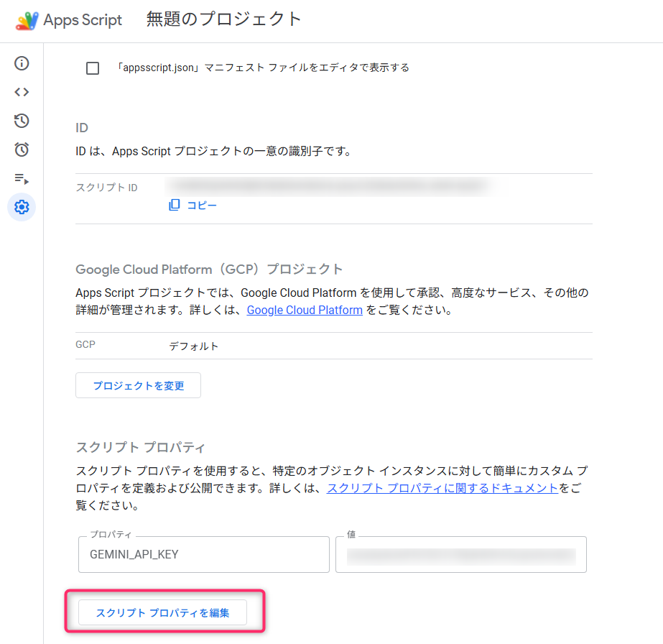
Task: Click the 'Apps Script' wordmark text
Action: pyautogui.click(x=83, y=20)
